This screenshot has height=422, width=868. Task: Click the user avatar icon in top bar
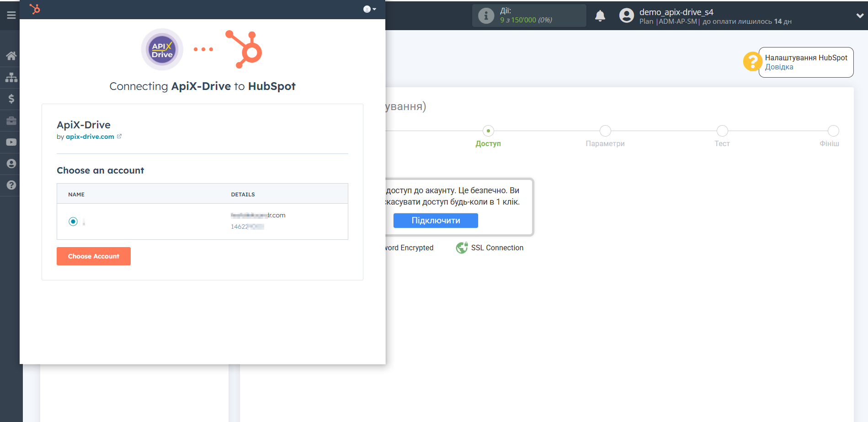(x=627, y=16)
